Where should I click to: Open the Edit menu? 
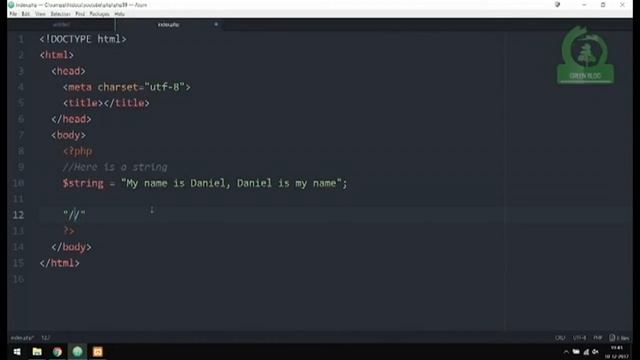coord(25,14)
